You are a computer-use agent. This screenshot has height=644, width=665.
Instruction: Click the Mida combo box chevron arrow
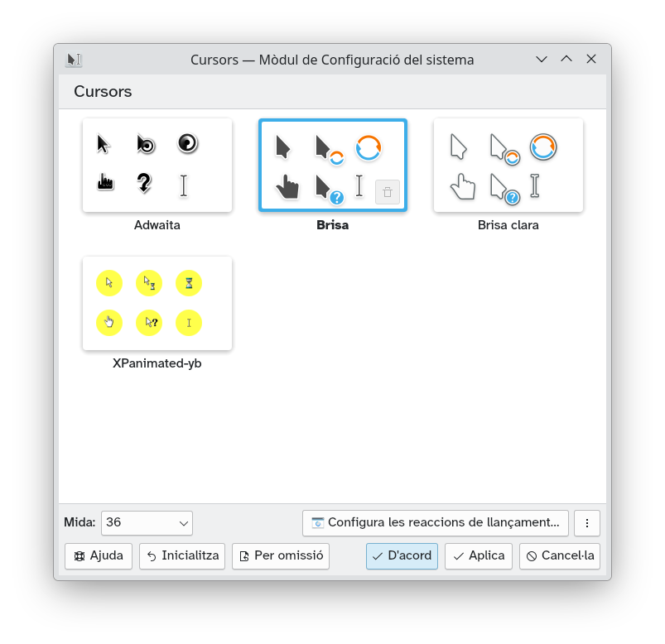click(184, 524)
